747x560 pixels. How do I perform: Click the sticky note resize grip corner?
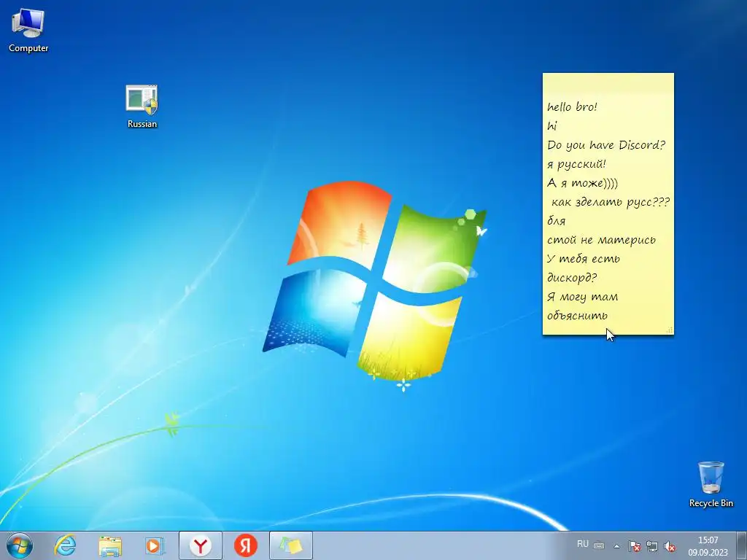click(x=670, y=330)
